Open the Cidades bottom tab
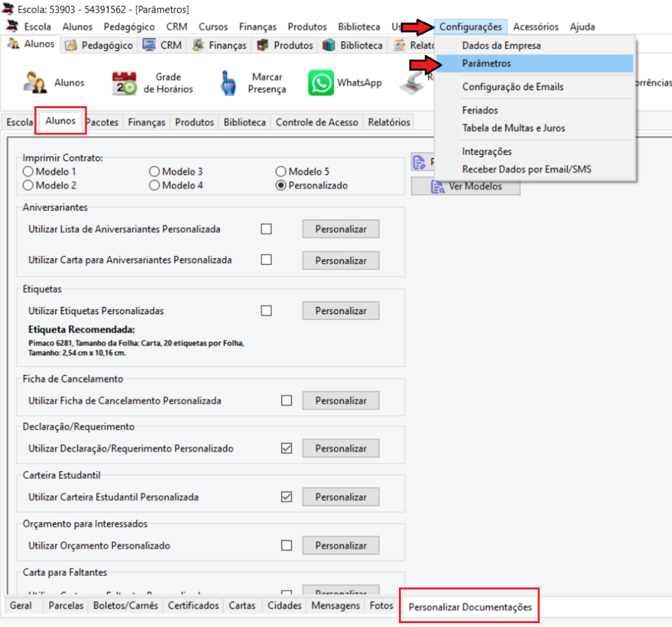This screenshot has width=672, height=627. tap(285, 605)
